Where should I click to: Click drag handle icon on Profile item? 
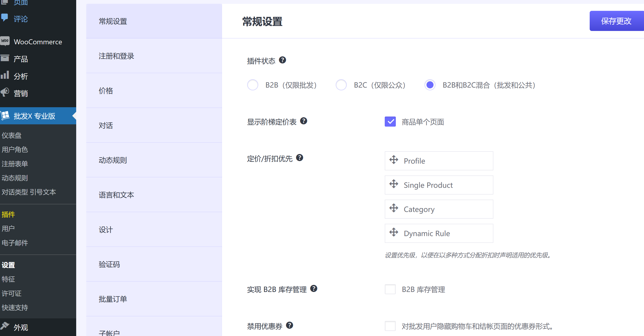pos(394,160)
